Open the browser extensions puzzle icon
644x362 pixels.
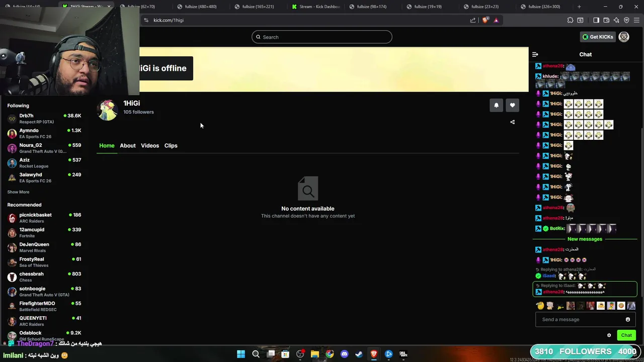[570, 20]
